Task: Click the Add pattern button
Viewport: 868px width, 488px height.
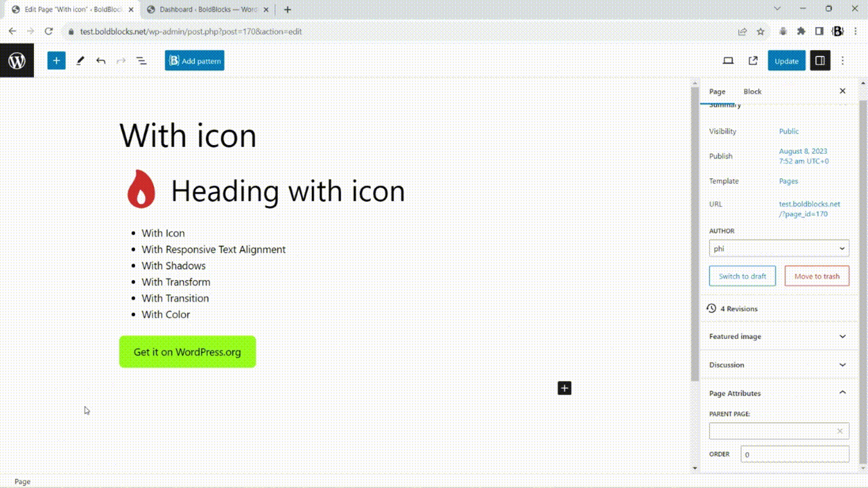Action: pyautogui.click(x=195, y=61)
